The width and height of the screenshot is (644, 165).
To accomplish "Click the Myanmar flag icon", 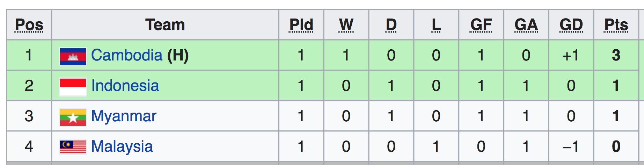I will tap(73, 117).
